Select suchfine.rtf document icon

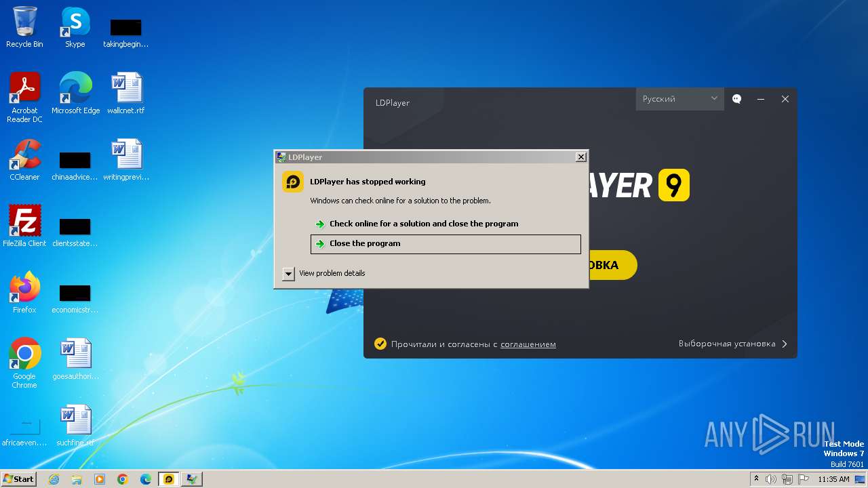click(x=75, y=426)
